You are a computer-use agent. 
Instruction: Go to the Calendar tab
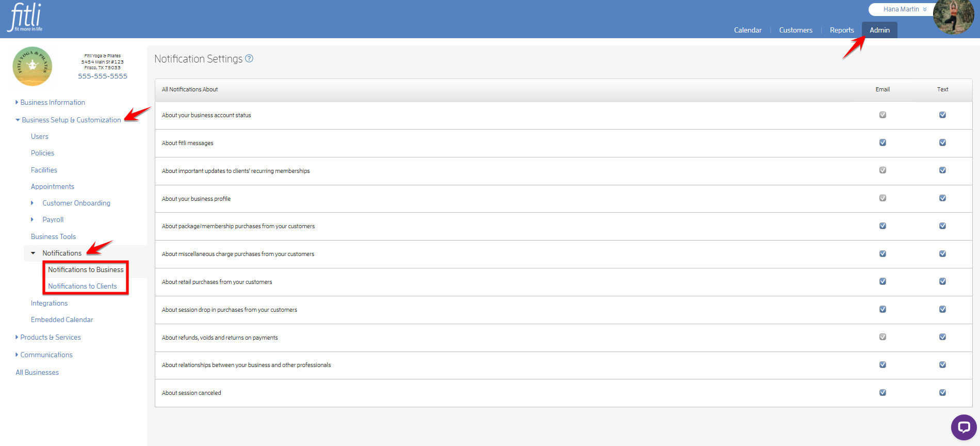click(x=747, y=30)
